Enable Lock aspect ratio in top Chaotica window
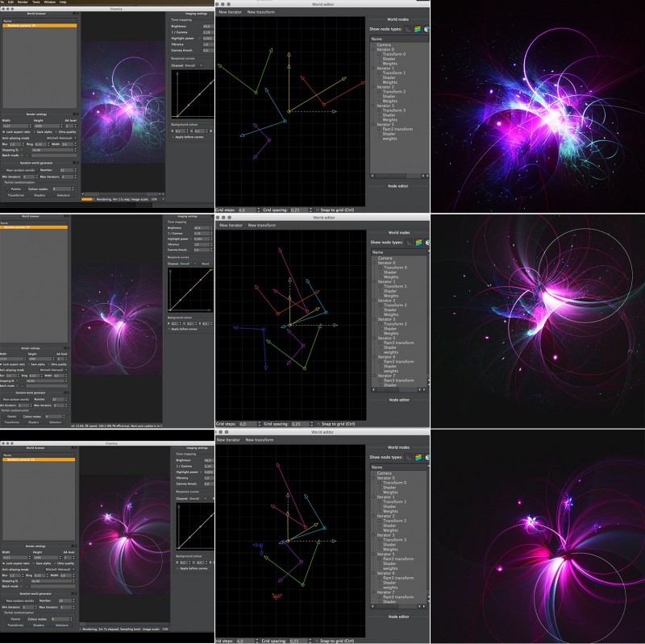The height and width of the screenshot is (644, 645). click(4, 132)
